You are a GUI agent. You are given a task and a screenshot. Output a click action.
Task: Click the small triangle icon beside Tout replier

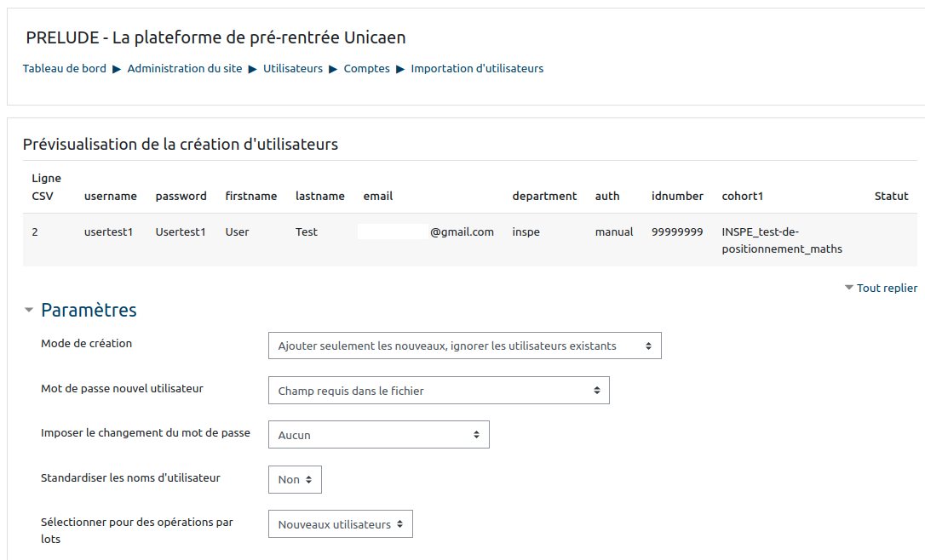coord(848,288)
